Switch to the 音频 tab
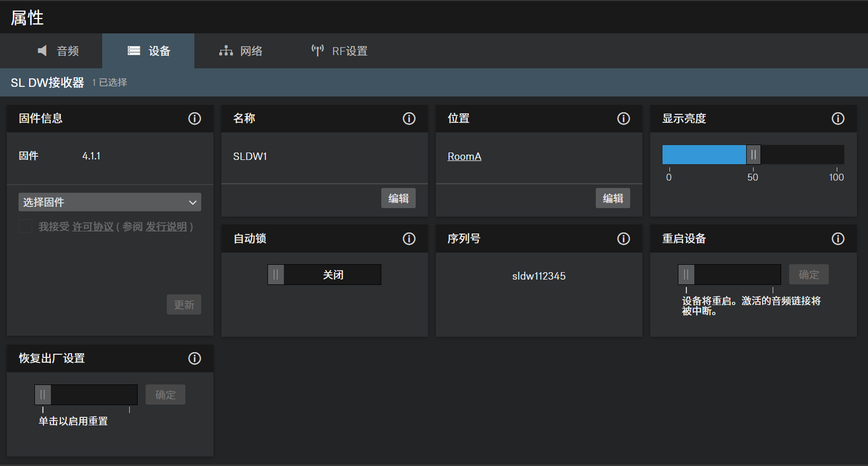The image size is (868, 466). click(58, 51)
